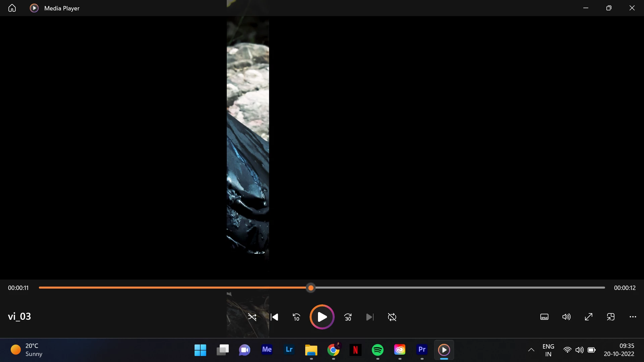644x362 pixels.
Task: Expand the system tray hidden icons
Action: tap(531, 350)
